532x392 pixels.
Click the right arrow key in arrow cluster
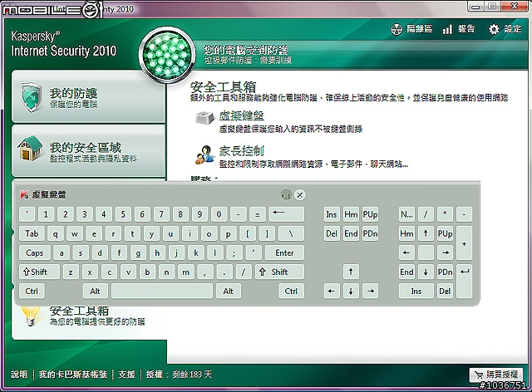pyautogui.click(x=370, y=291)
